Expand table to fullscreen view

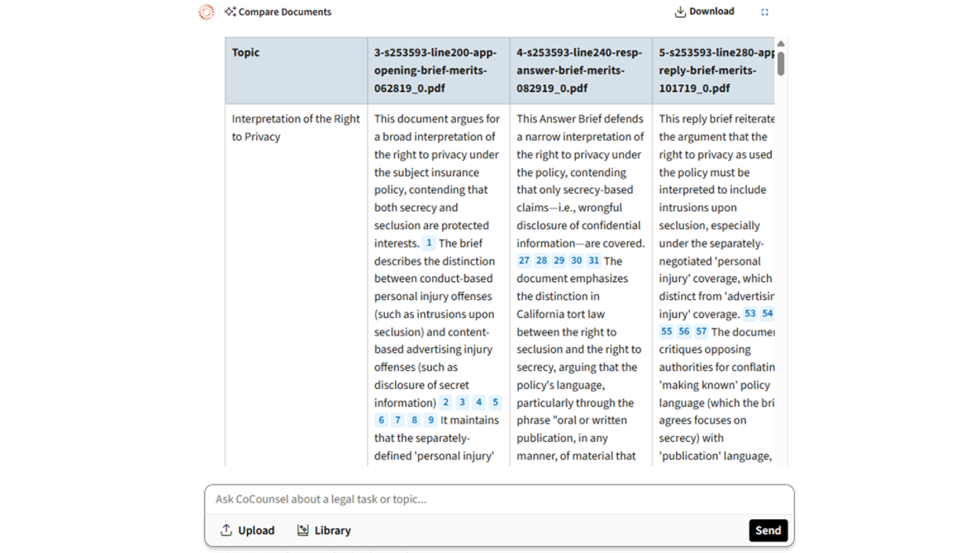click(x=764, y=11)
